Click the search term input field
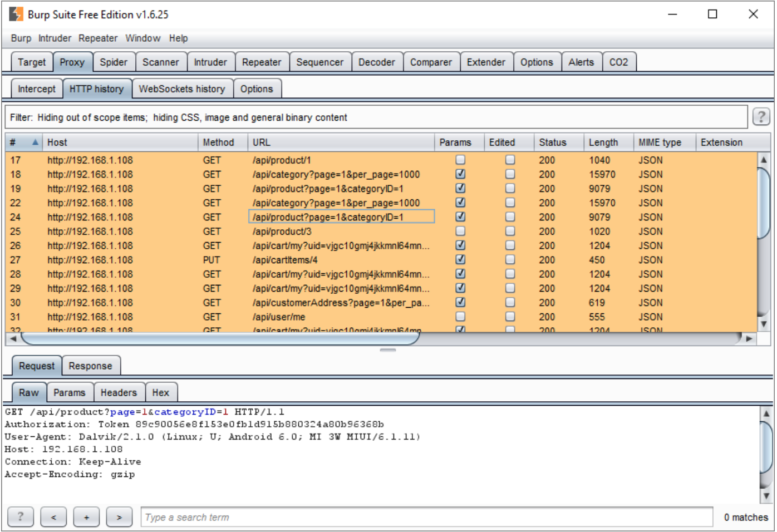Image resolution: width=777 pixels, height=532 pixels. point(427,516)
